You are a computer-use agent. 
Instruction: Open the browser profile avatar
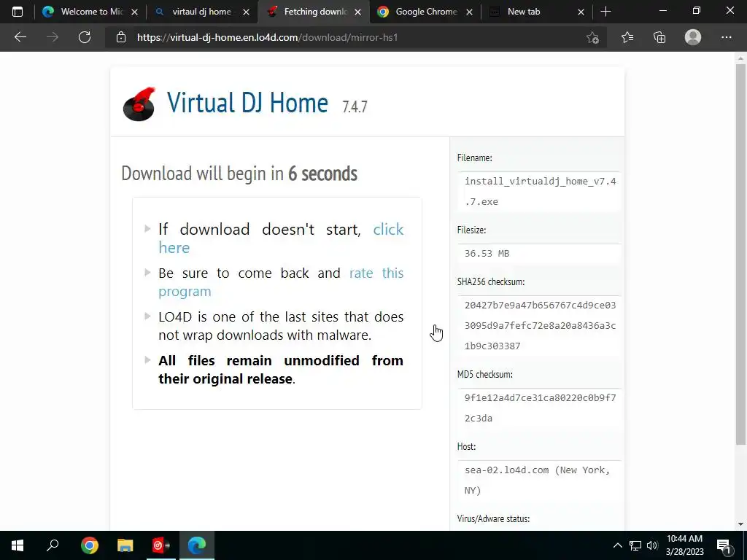[x=693, y=37]
